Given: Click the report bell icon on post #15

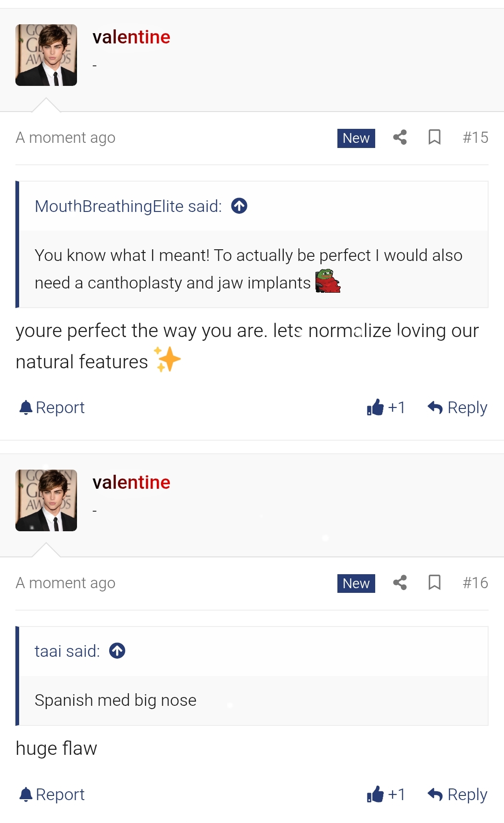Looking at the screenshot, I should (x=27, y=407).
